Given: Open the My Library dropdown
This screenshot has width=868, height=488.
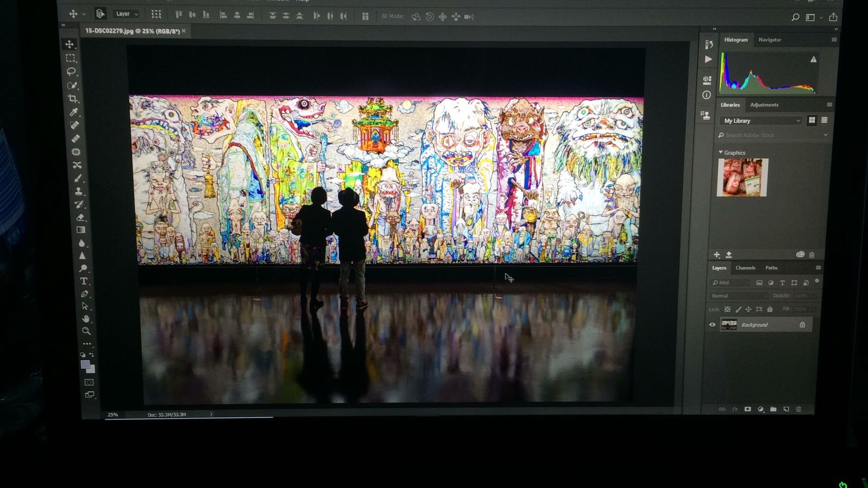Looking at the screenshot, I should (x=762, y=121).
